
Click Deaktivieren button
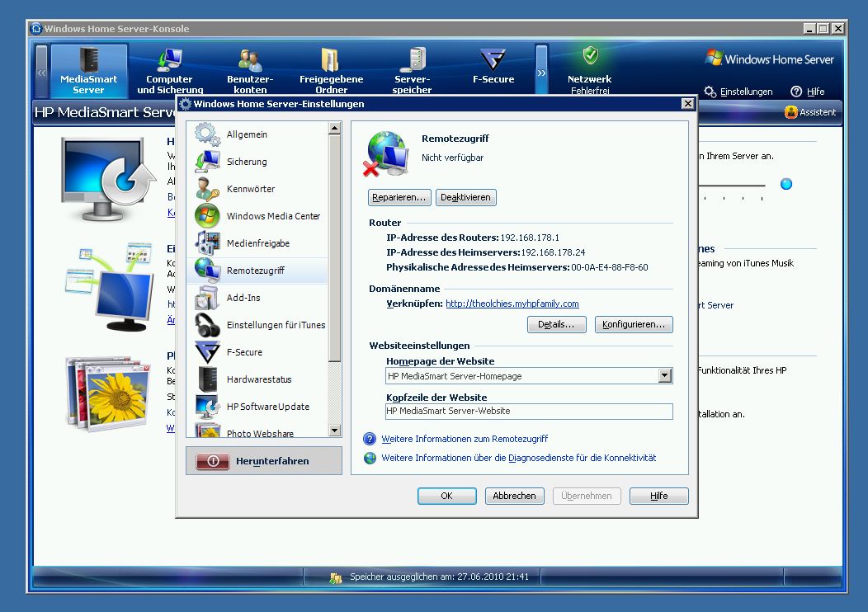pos(465,197)
